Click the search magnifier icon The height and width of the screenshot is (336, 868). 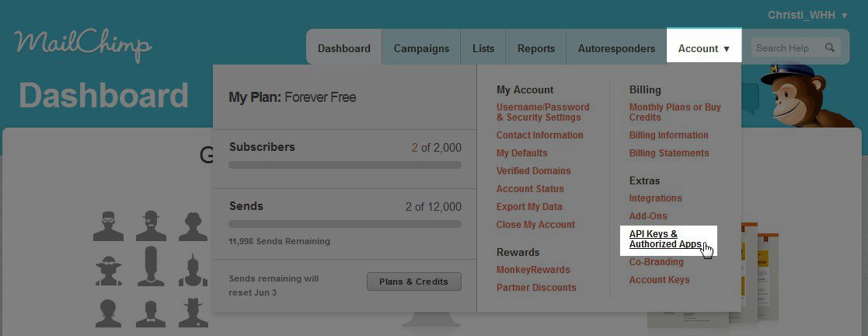tap(830, 48)
